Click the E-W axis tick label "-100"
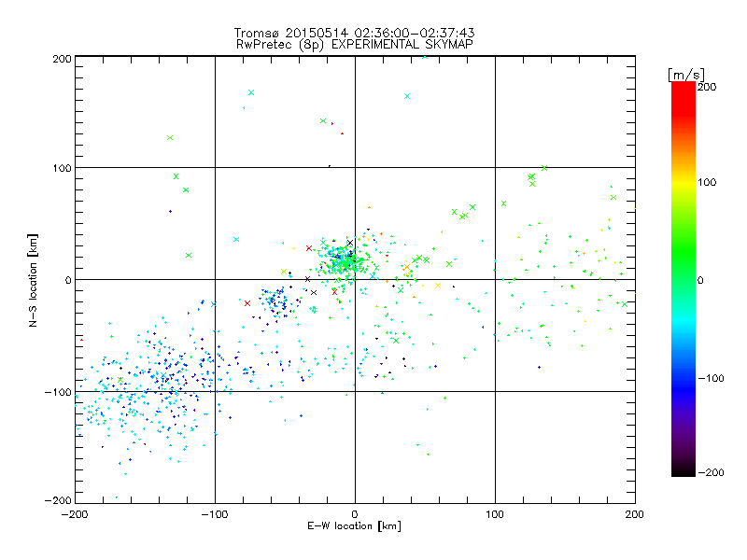This screenshot has width=747, height=560. (215, 514)
